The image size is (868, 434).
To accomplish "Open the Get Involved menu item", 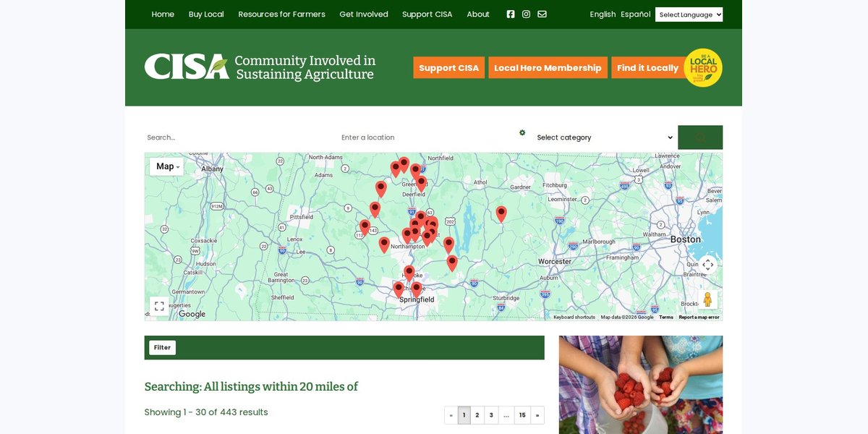I will click(x=364, y=14).
